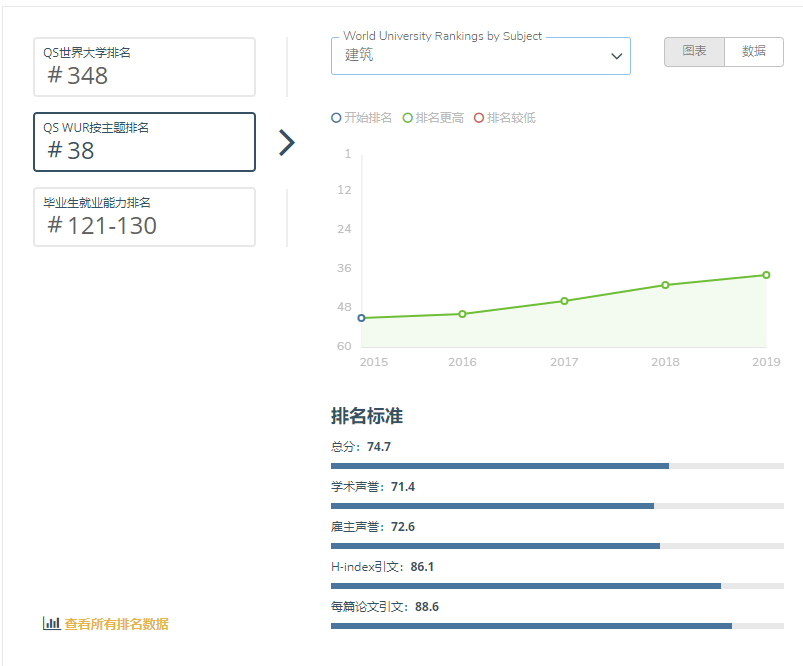Screen dimensions: 803x666
Task: Click the 排名较低 legend circle
Action: click(479, 118)
